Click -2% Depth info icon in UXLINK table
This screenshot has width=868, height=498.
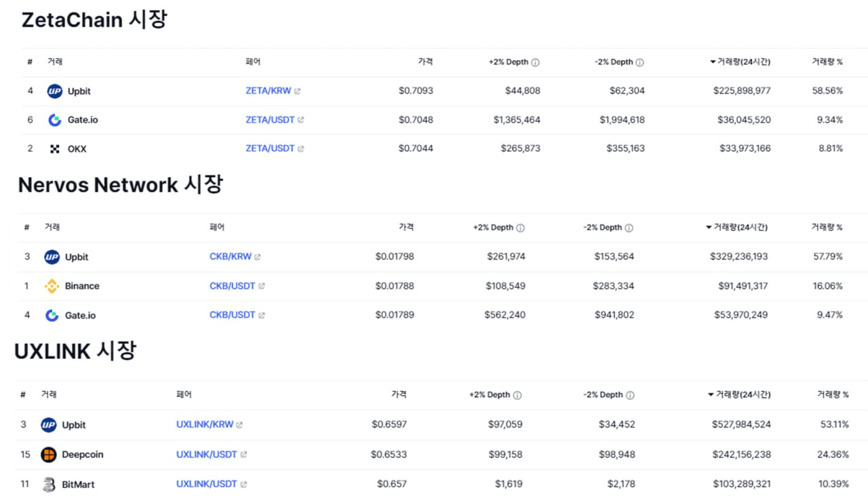point(630,395)
